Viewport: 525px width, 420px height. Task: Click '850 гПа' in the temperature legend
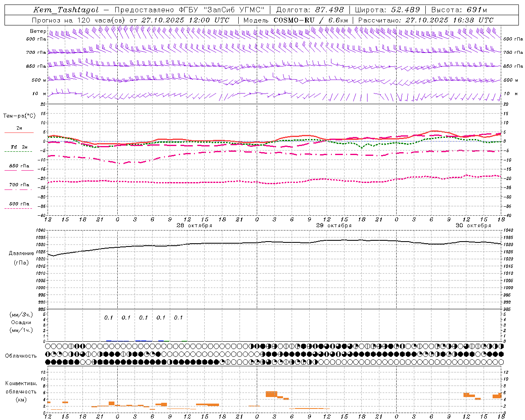[x=19, y=166]
